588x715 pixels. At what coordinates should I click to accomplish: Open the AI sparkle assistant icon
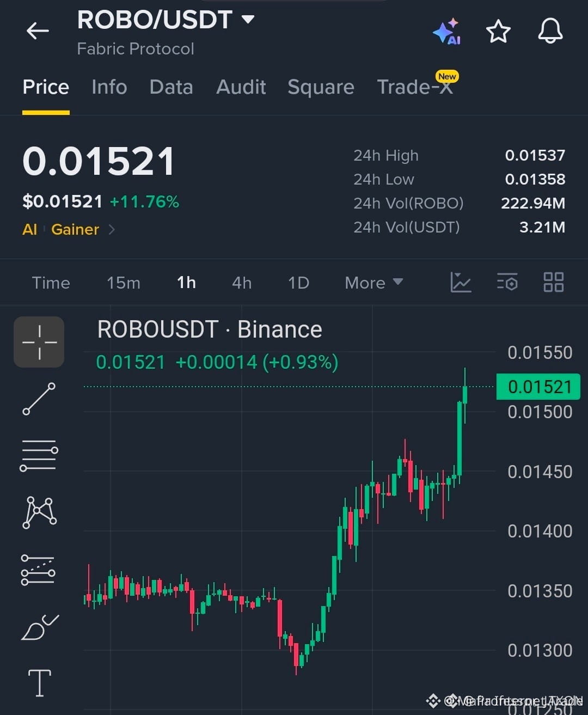[x=447, y=32]
